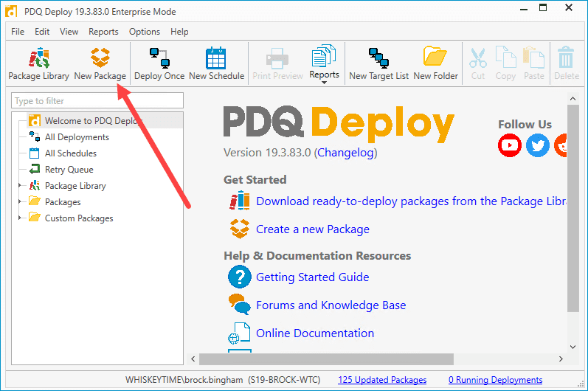Screen dimensions: 588x391
Task: Select All Schedules in the tree
Action: click(71, 153)
